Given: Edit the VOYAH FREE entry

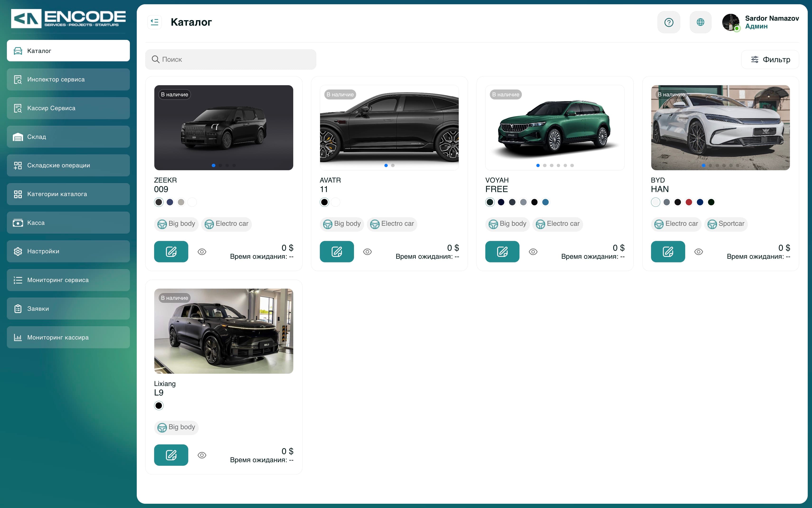Looking at the screenshot, I should [502, 252].
